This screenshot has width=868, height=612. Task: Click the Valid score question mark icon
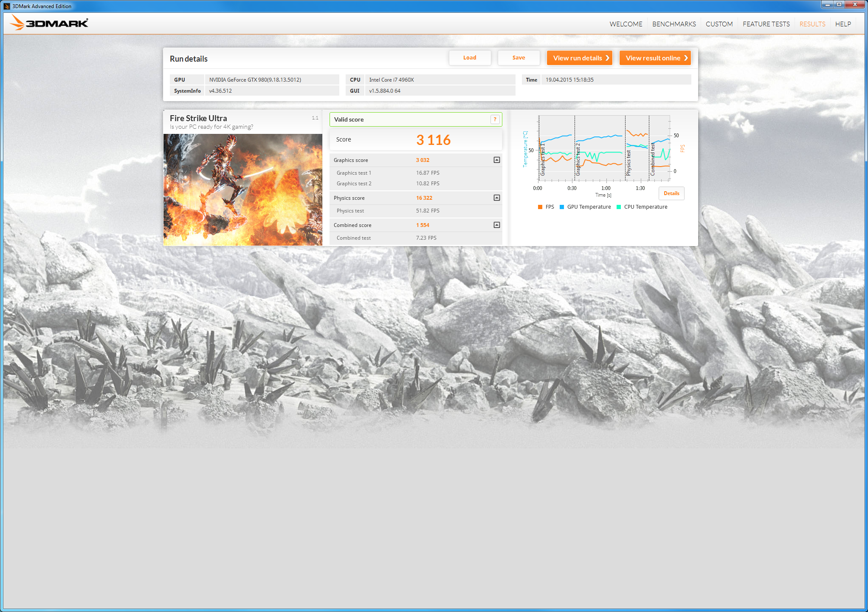coord(495,119)
